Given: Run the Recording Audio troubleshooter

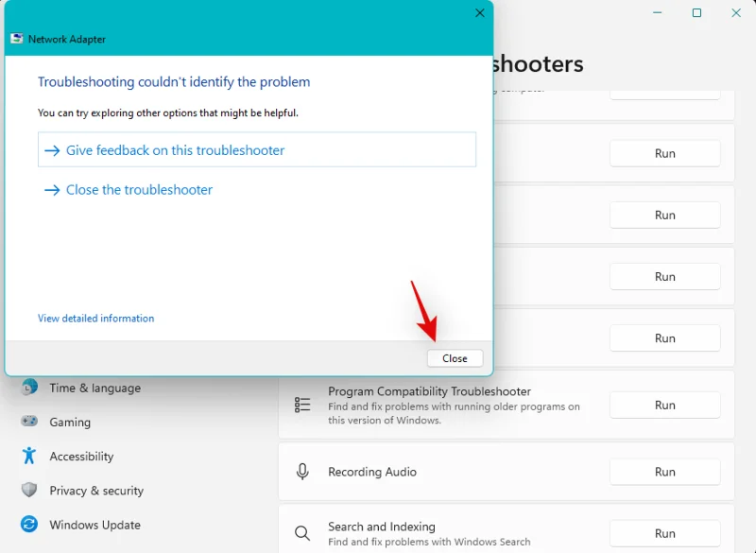Looking at the screenshot, I should [664, 472].
